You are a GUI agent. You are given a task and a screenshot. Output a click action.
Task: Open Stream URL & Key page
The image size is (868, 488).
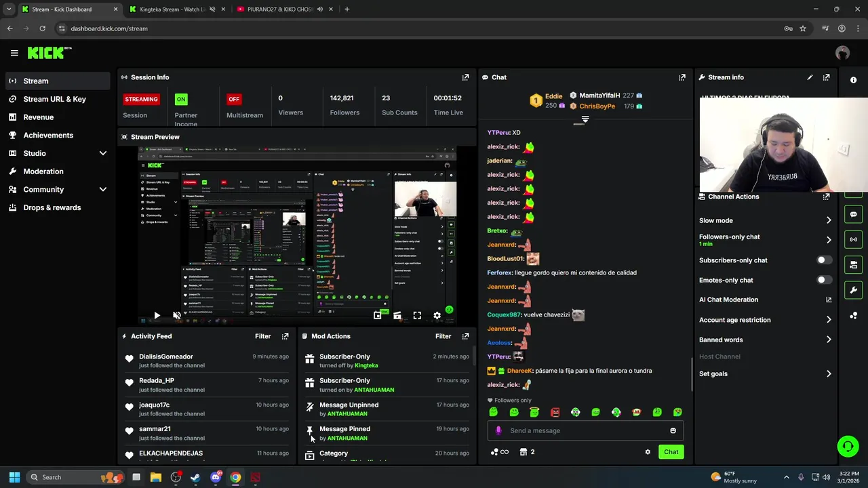[58, 99]
